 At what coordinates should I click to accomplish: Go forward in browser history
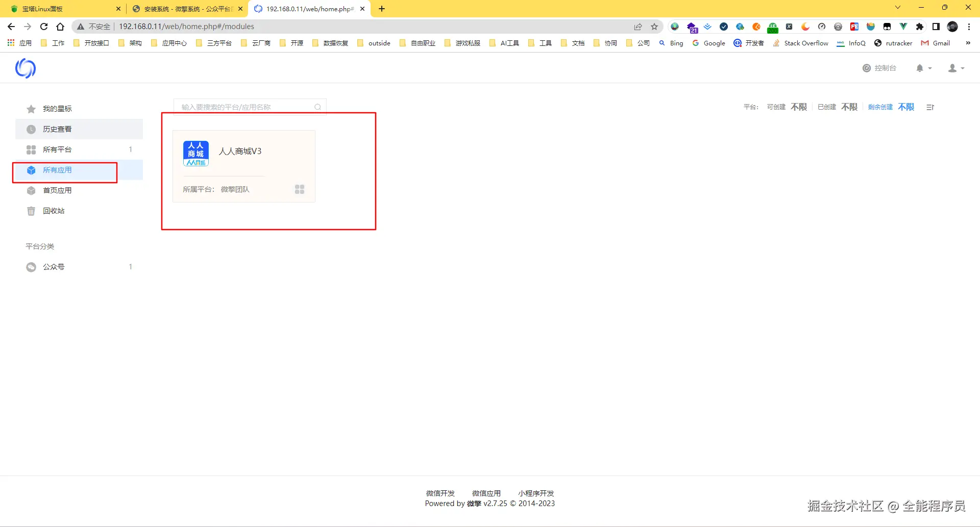coord(28,27)
